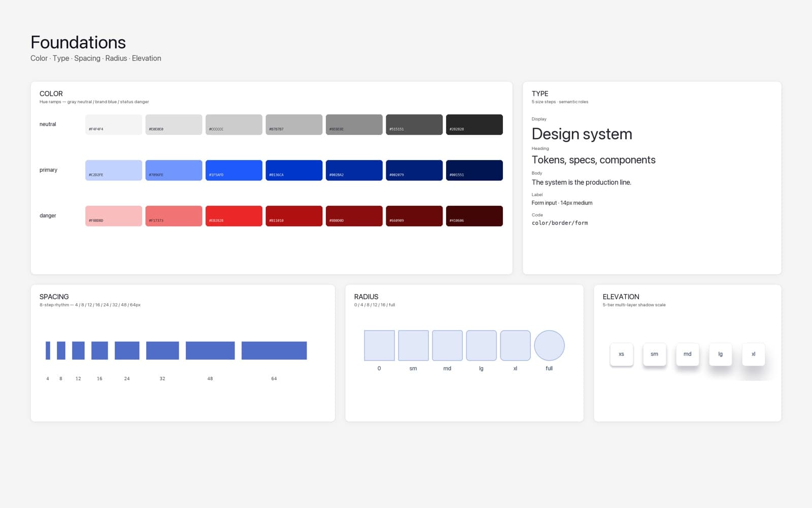812x508 pixels.
Task: Click the ELEVATION section heading
Action: tap(621, 297)
